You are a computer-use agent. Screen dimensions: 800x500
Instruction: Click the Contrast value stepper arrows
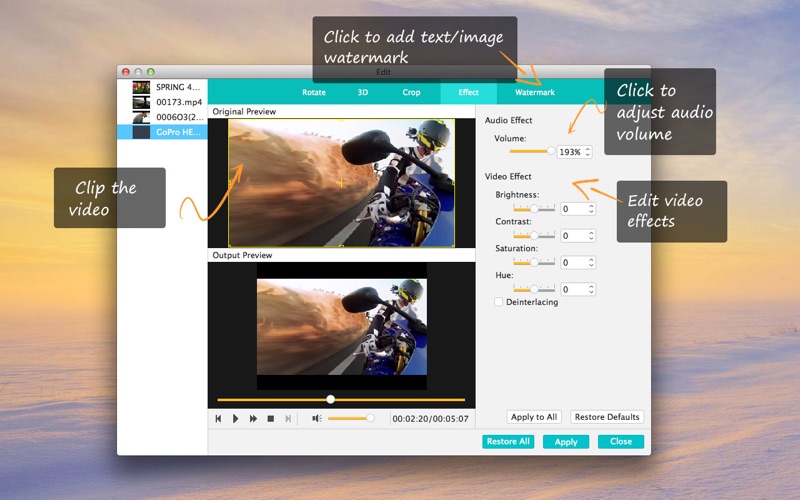click(x=591, y=236)
